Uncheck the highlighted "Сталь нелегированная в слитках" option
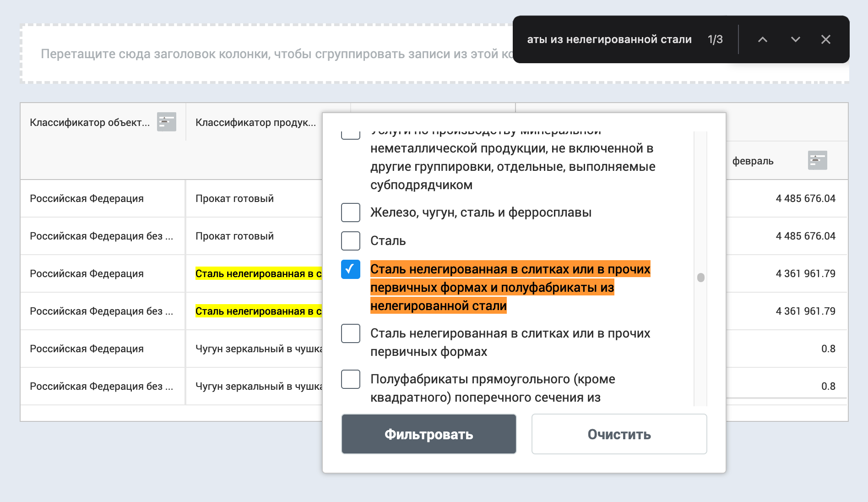Image resolution: width=868 pixels, height=502 pixels. (350, 271)
